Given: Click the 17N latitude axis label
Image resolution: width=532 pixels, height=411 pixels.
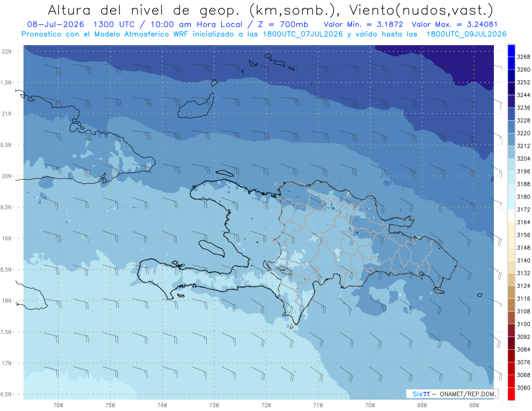Looking at the screenshot, I should click(7, 363).
